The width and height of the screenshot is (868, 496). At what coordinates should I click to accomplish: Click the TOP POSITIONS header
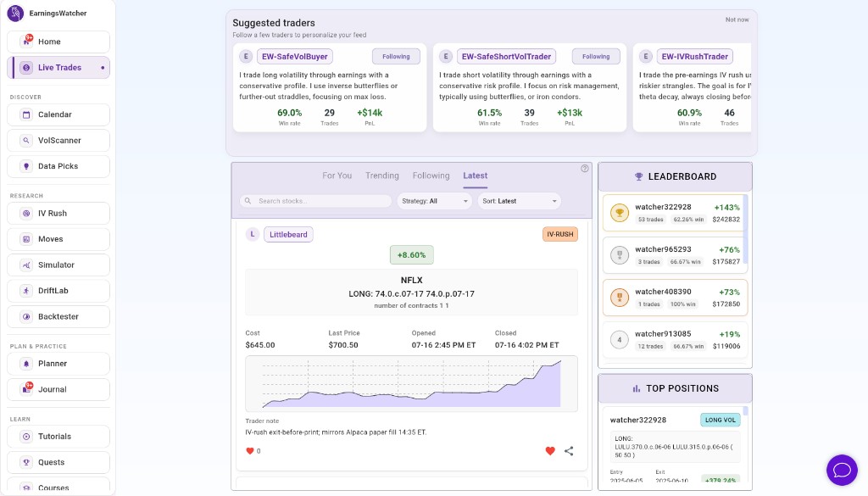(675, 388)
